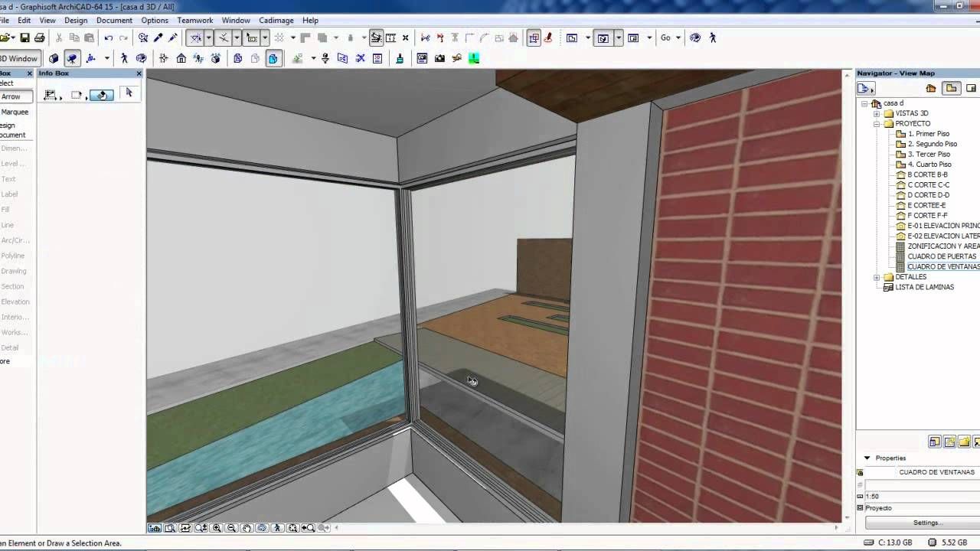Image resolution: width=980 pixels, height=551 pixels.
Task: Expand the DETALLES folder in tree
Action: click(x=877, y=277)
